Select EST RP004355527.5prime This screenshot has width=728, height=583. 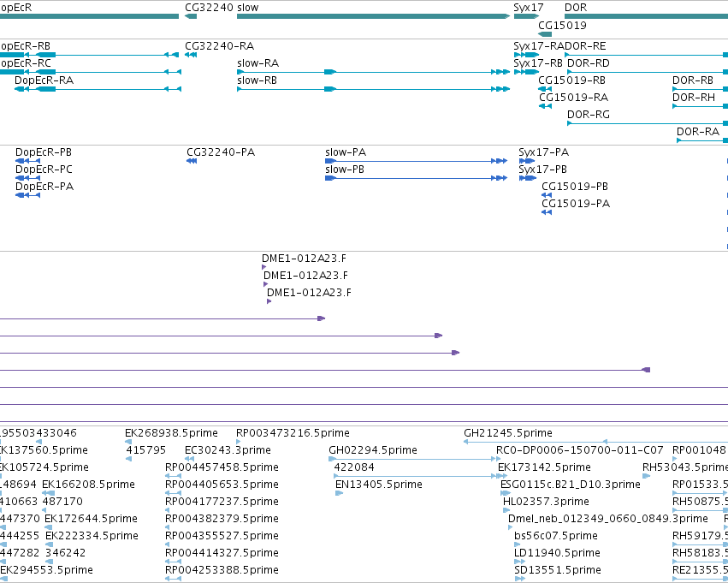tap(222, 537)
